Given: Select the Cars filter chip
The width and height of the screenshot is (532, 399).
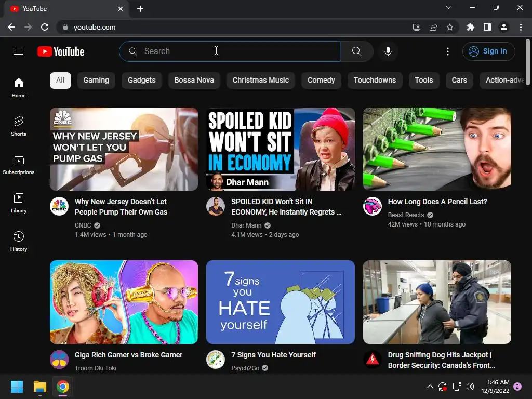Looking at the screenshot, I should pyautogui.click(x=459, y=81).
